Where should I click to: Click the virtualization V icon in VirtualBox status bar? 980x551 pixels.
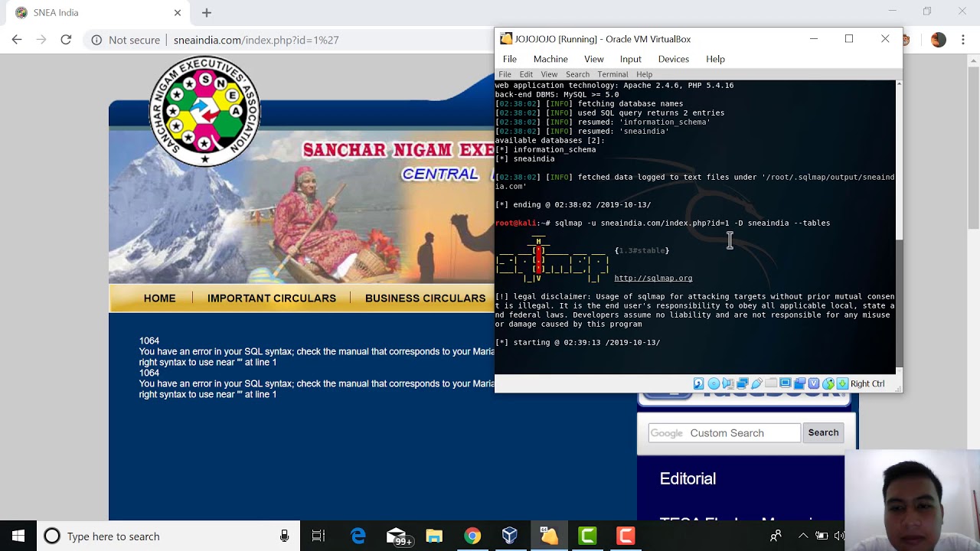[x=814, y=383]
